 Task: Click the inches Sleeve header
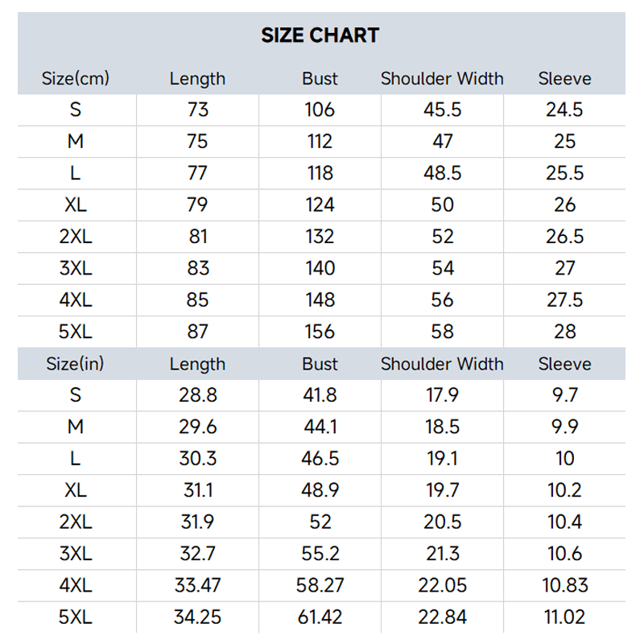[565, 364]
